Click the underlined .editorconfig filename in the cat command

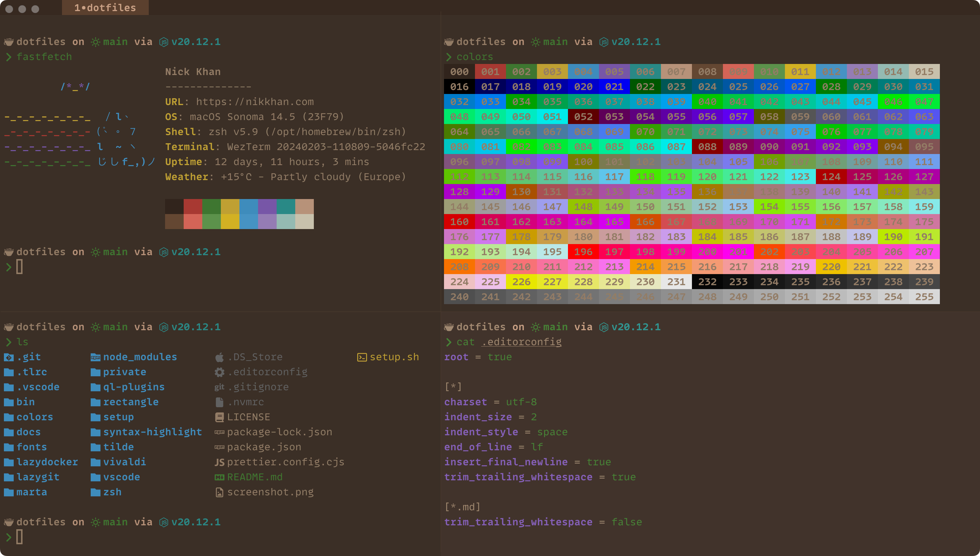521,342
